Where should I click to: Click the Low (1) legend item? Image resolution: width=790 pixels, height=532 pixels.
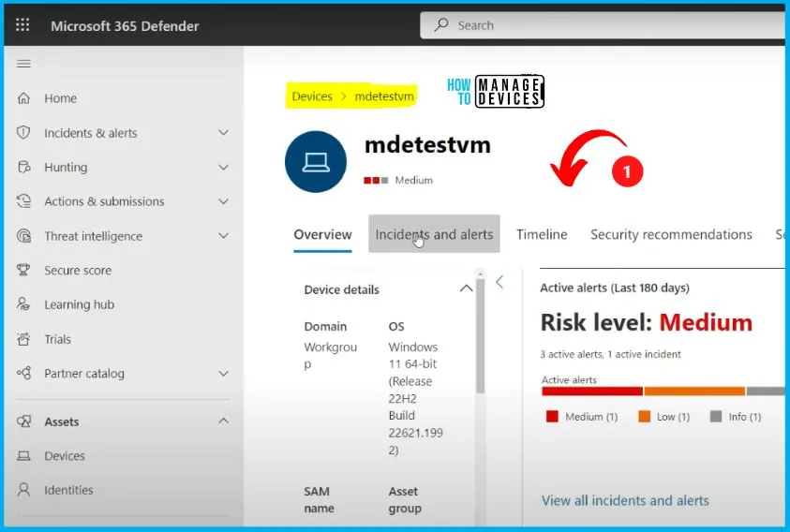[664, 417]
